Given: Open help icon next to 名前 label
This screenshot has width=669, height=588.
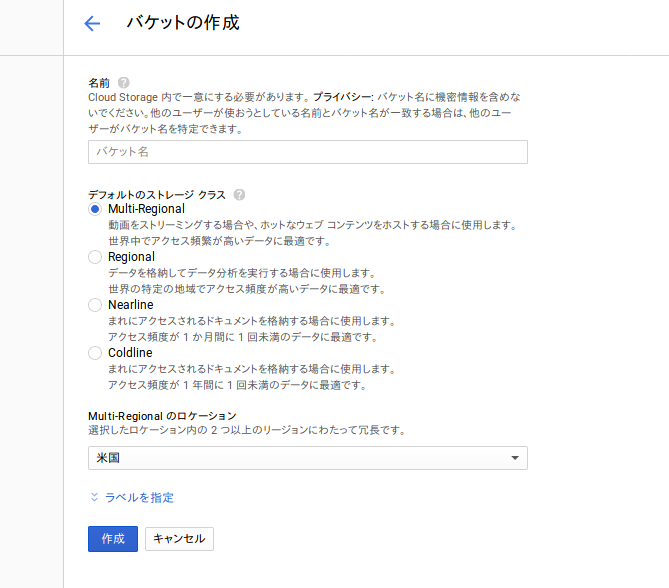Looking at the screenshot, I should [124, 82].
